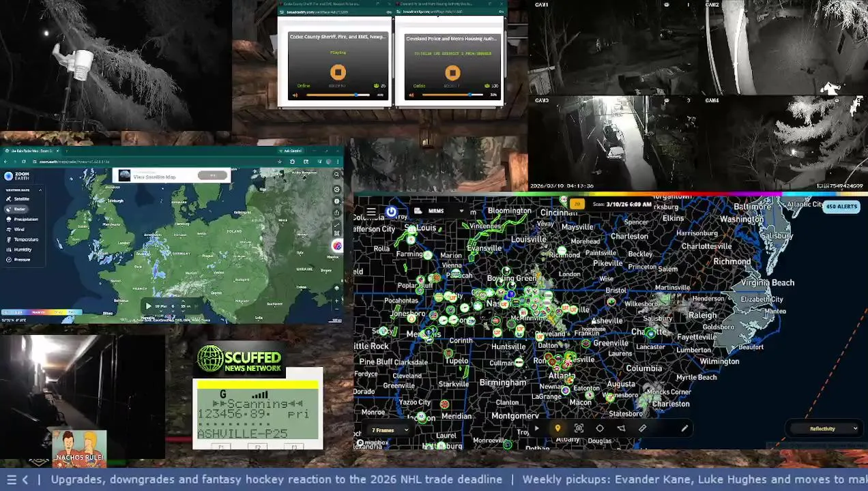Open Zoom Earth info icon
This screenshot has height=491, width=868.
pyautogui.click(x=336, y=201)
